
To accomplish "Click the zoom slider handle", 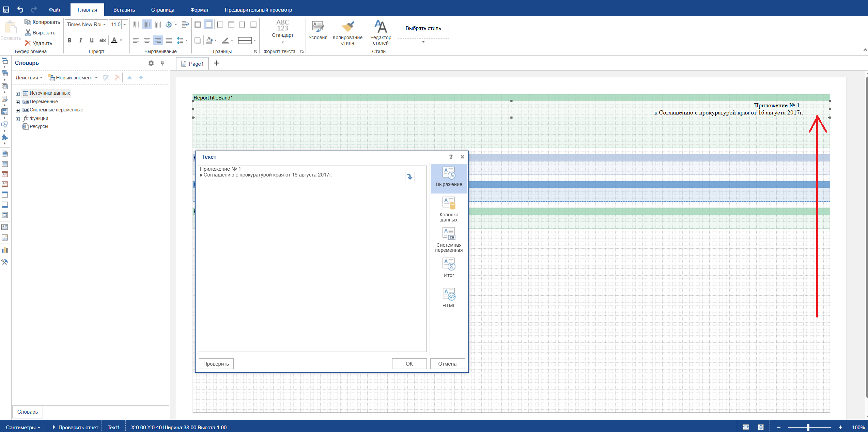I will (x=808, y=427).
